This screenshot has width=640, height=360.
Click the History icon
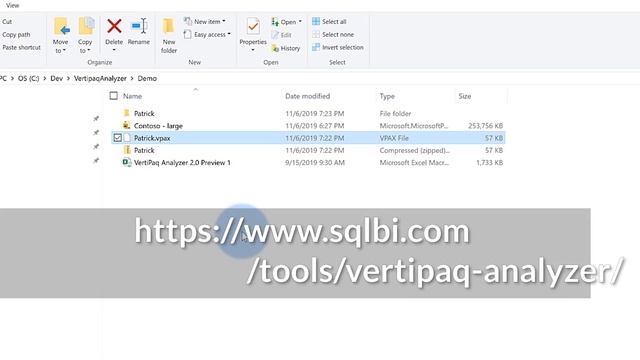pos(275,48)
